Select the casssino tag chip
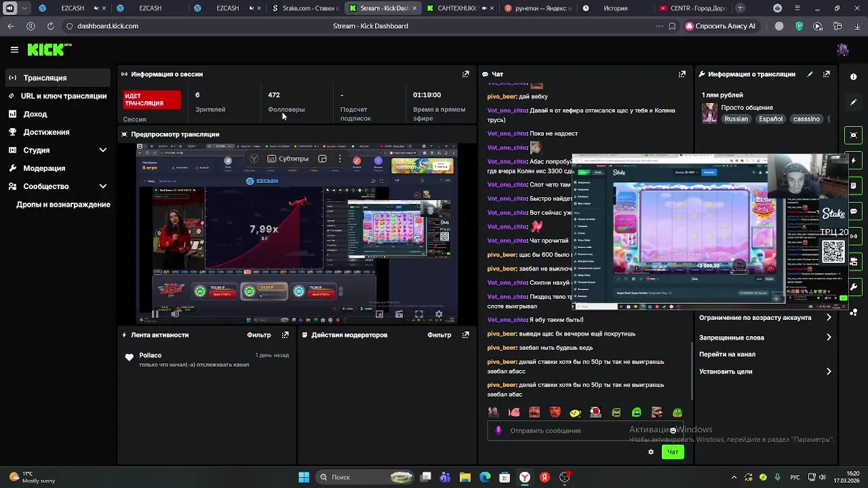The height and width of the screenshot is (488, 868). point(806,119)
